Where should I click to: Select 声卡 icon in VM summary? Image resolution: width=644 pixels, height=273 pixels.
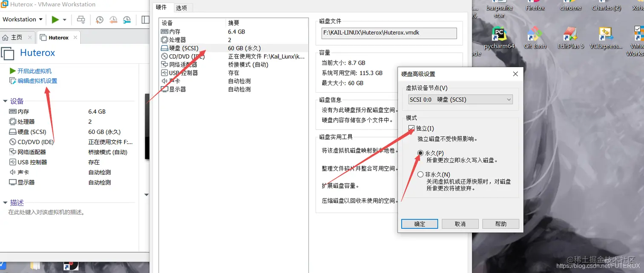coord(13,172)
